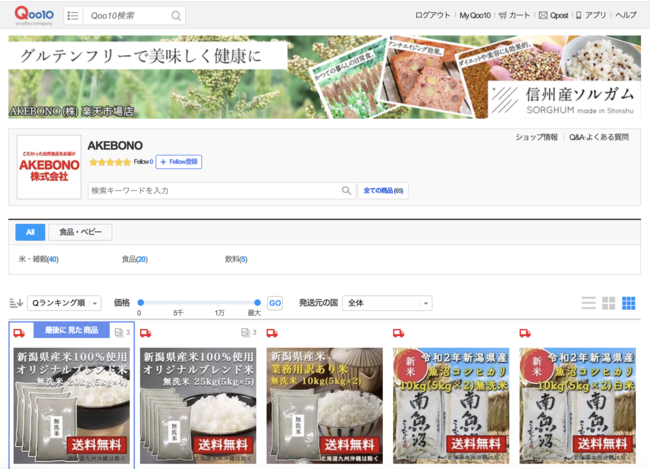This screenshot has height=469, width=650.
Task: Open the 米・雑穀 category link
Action: coord(38,259)
